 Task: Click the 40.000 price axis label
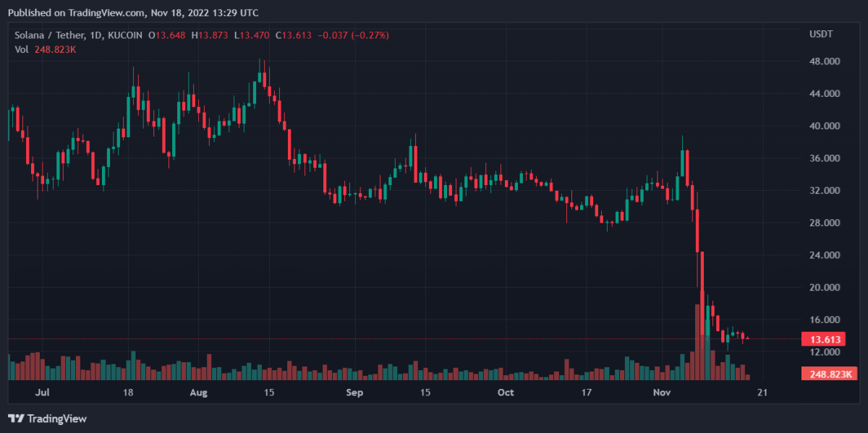click(824, 126)
